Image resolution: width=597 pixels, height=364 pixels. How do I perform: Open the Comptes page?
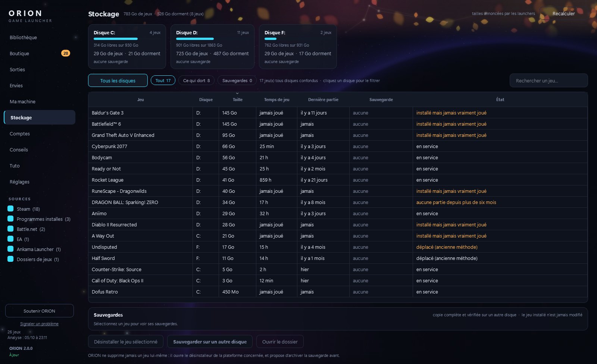[40, 134]
